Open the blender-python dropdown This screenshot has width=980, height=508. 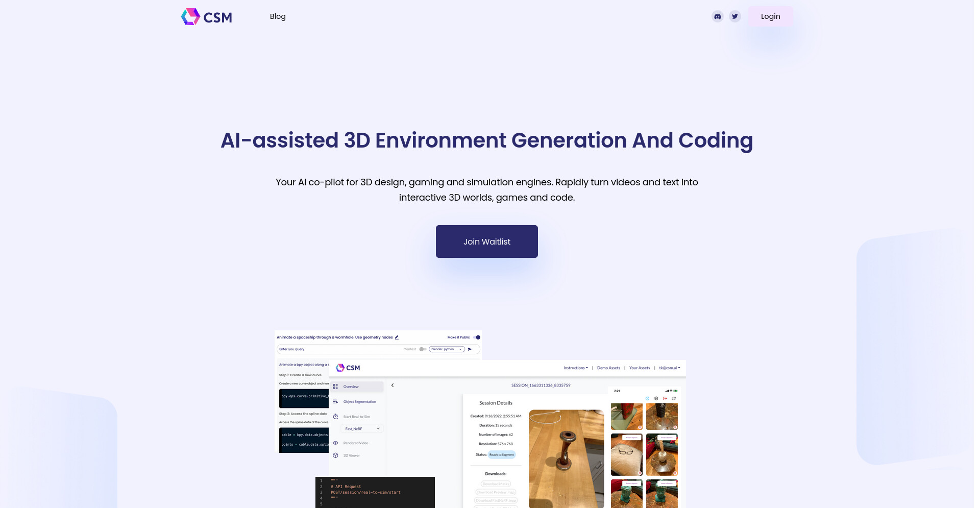(x=447, y=349)
